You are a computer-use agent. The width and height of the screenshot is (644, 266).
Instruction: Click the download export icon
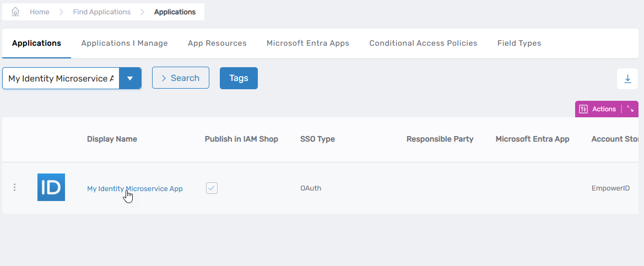pos(627,79)
